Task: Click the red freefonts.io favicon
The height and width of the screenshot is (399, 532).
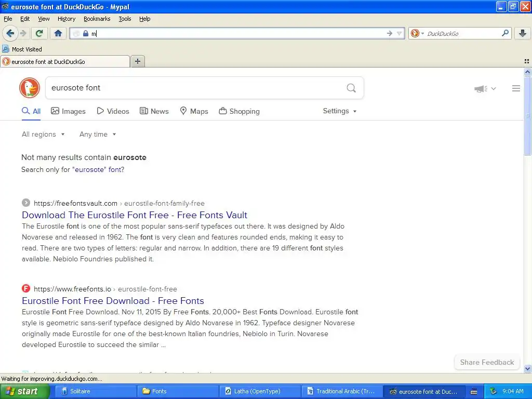Action: tap(26, 289)
